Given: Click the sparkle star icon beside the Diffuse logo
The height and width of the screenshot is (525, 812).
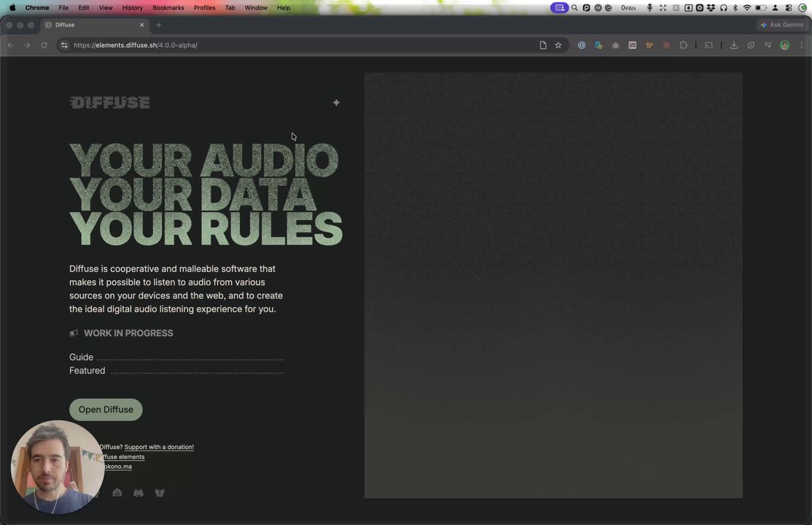Looking at the screenshot, I should point(336,103).
